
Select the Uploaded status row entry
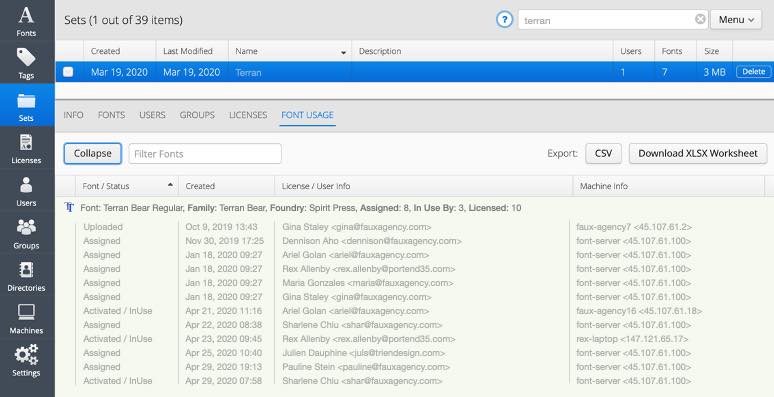coord(103,227)
